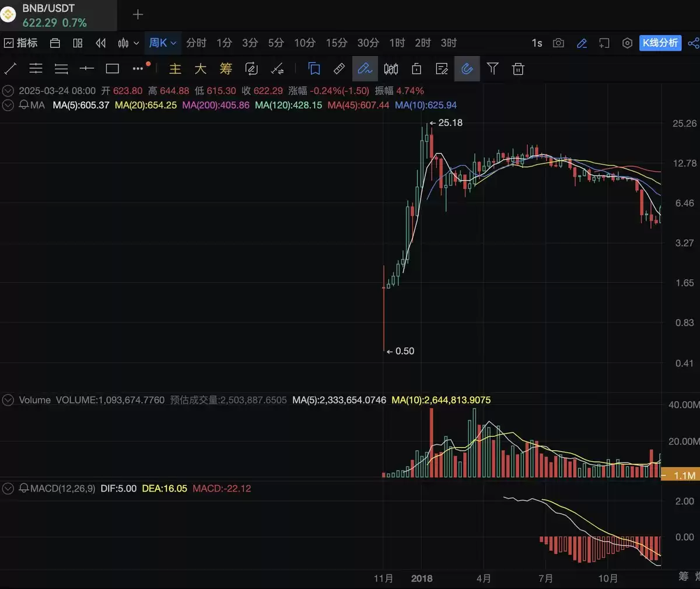Select the BNB/USDT tab
Viewport: 700px width, 589px height.
pos(58,15)
